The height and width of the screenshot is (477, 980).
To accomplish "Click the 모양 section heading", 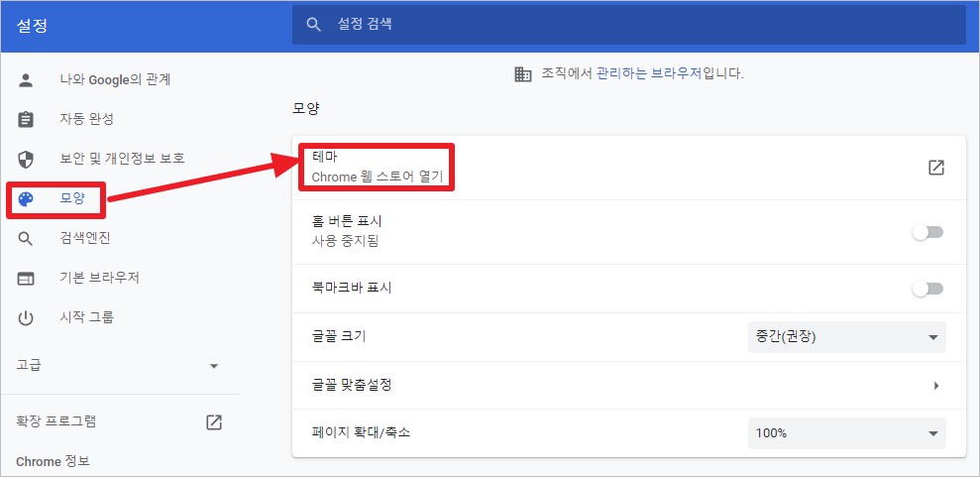I will click(x=305, y=108).
